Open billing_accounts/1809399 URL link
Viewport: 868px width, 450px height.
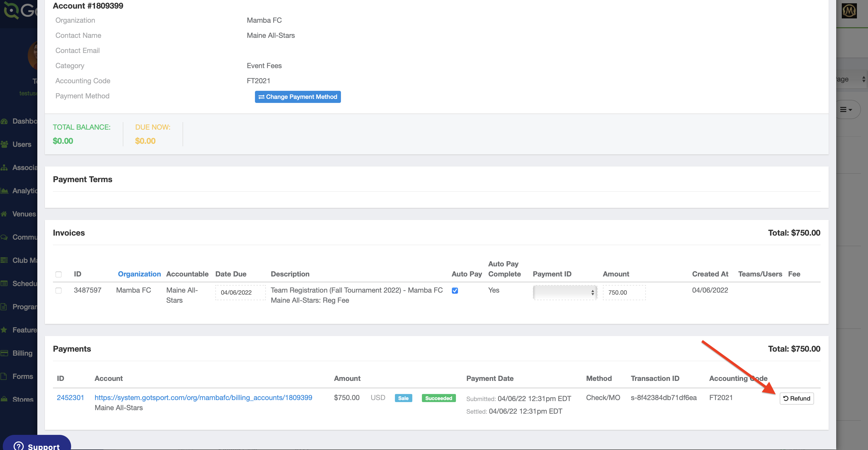coord(203,398)
